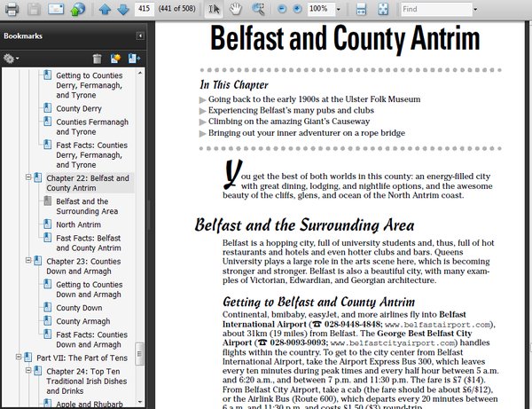The height and width of the screenshot is (409, 532).
Task: Go to previous page arrow
Action: [x=105, y=9]
